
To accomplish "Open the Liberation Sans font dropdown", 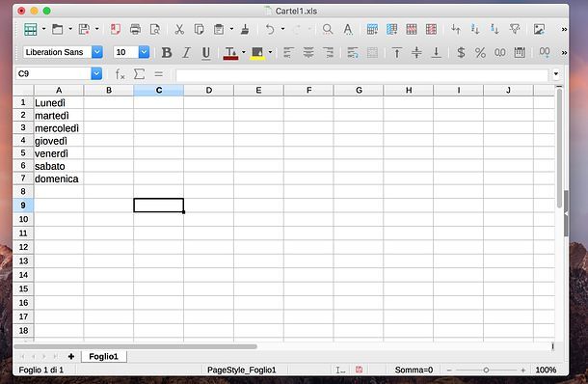I will [96, 52].
